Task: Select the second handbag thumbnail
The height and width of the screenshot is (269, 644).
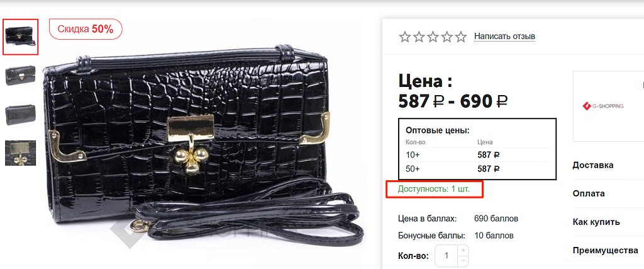Action: coord(21,76)
